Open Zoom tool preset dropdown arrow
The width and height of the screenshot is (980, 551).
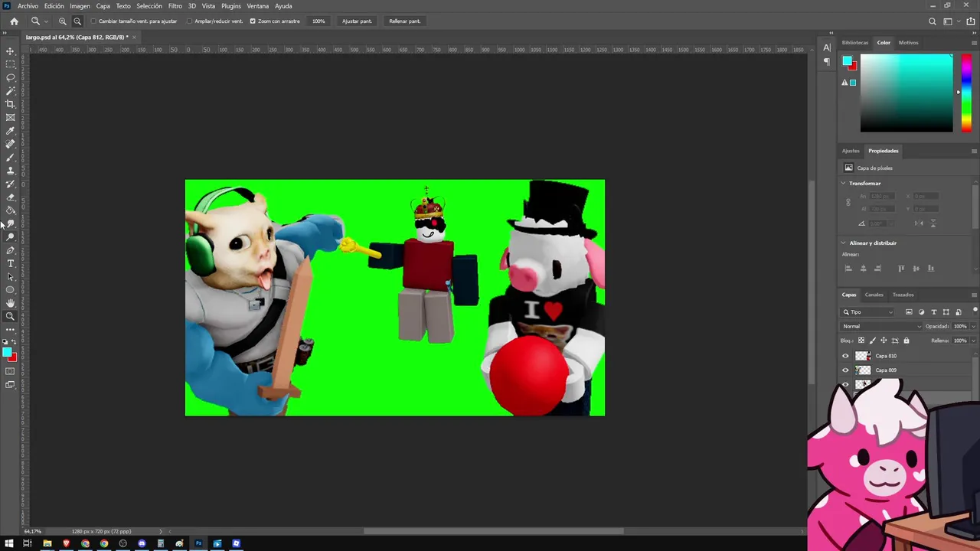coord(46,21)
